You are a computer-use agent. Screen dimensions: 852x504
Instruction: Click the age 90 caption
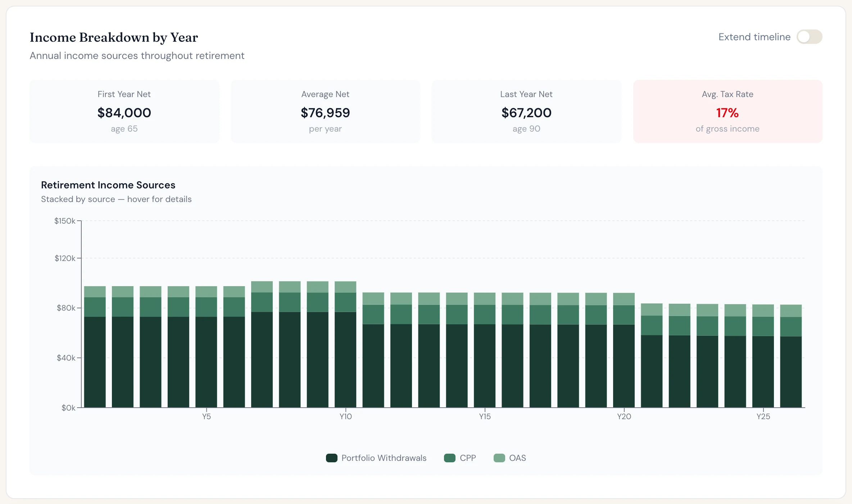point(526,129)
